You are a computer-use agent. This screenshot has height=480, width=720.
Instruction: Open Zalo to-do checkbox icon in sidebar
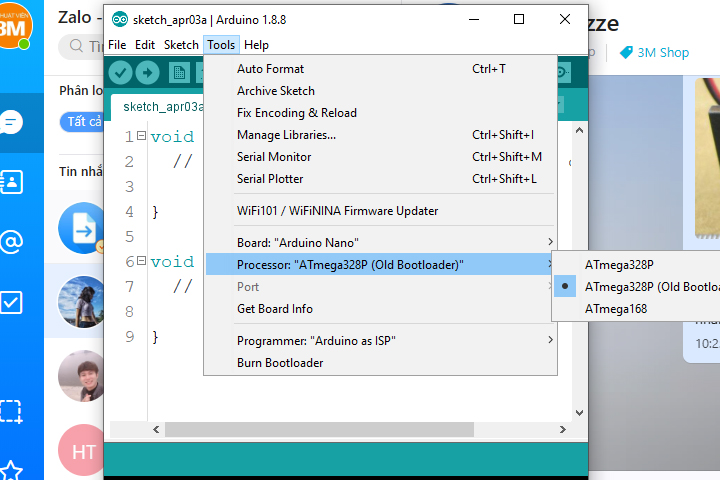(11, 302)
